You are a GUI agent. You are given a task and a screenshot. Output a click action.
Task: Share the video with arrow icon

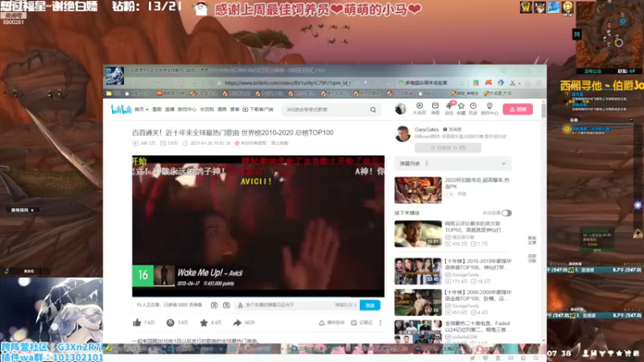tap(237, 323)
